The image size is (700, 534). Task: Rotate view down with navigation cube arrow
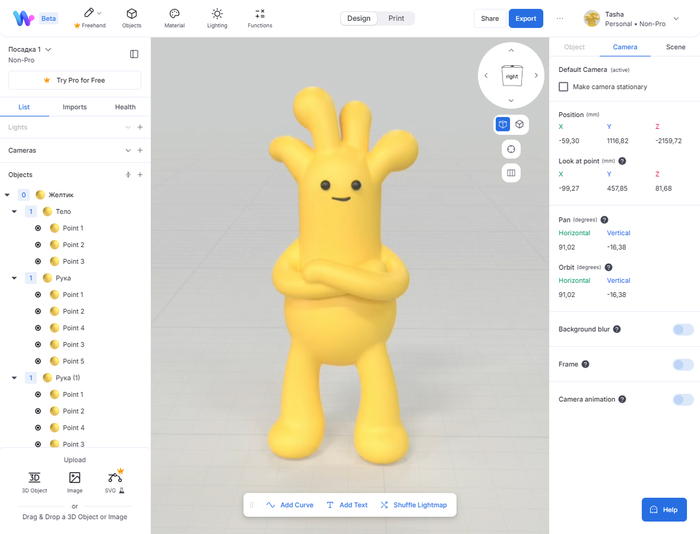[x=511, y=100]
